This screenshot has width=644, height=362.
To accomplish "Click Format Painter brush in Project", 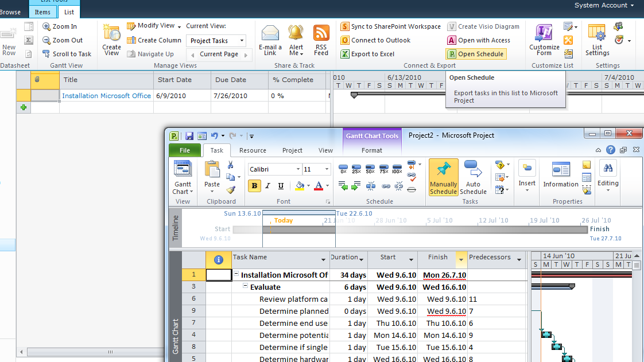I will [x=230, y=190].
